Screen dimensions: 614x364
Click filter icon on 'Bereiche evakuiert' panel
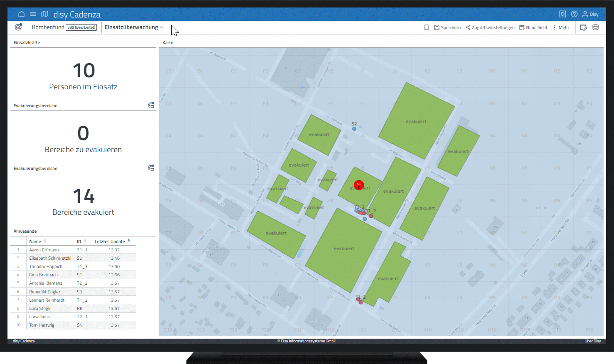pos(151,168)
